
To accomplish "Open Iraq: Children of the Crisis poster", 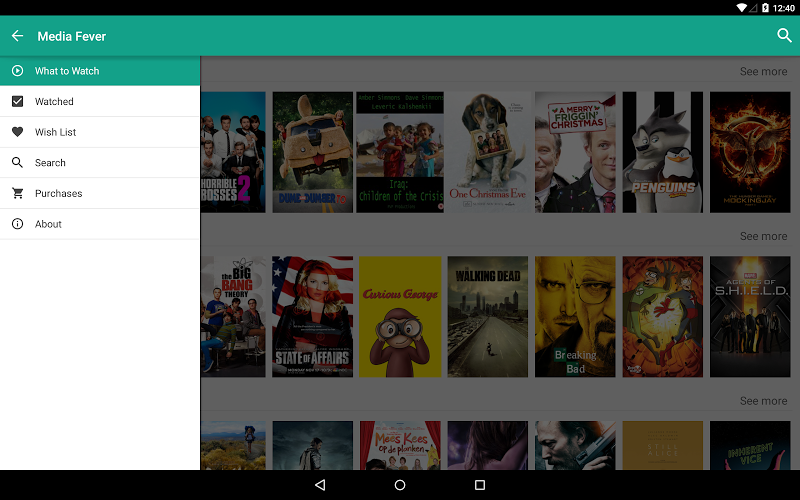I will [400, 152].
